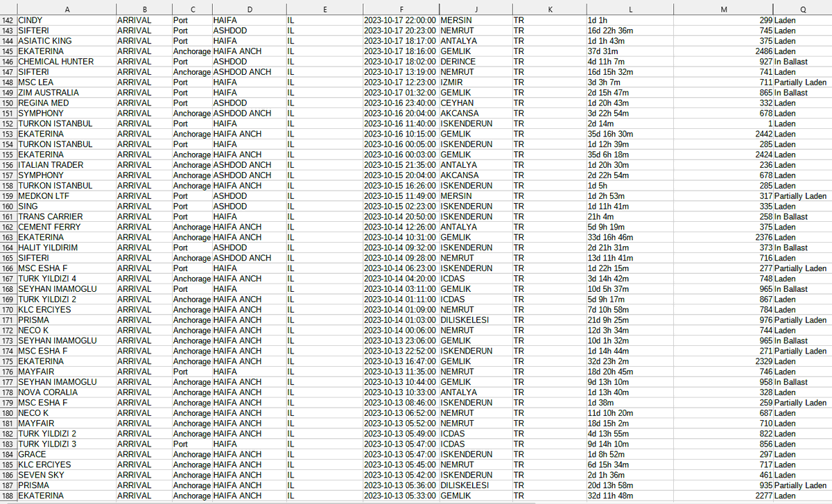
Task: Select the TRANS CARRIER cell
Action: point(66,216)
